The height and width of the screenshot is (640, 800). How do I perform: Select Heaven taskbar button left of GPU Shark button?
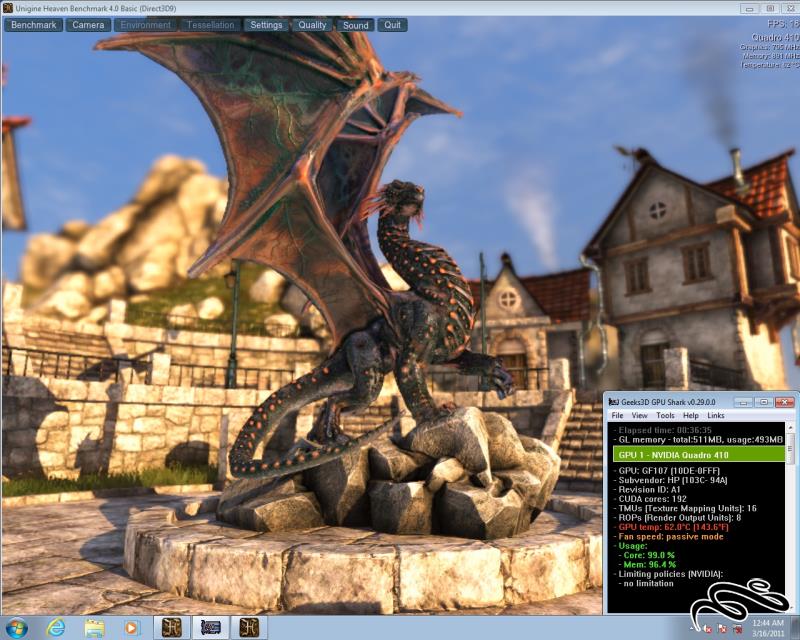point(172,627)
